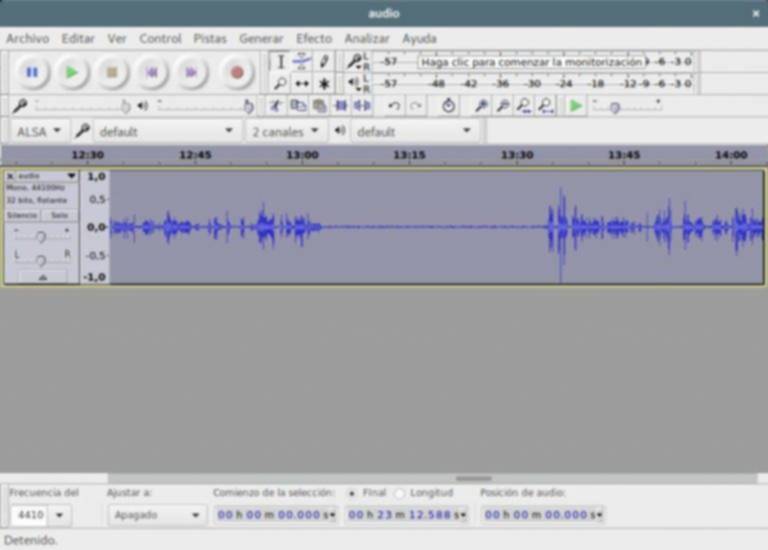Open the Ver menu
768x550 pixels.
tap(117, 39)
